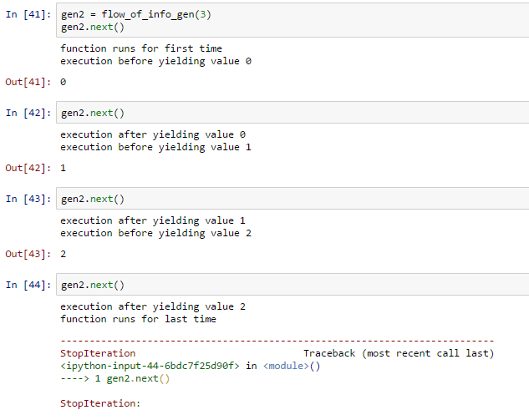Click the In [44] prompt label
Viewport: 529px width, 420px height.
(x=28, y=285)
